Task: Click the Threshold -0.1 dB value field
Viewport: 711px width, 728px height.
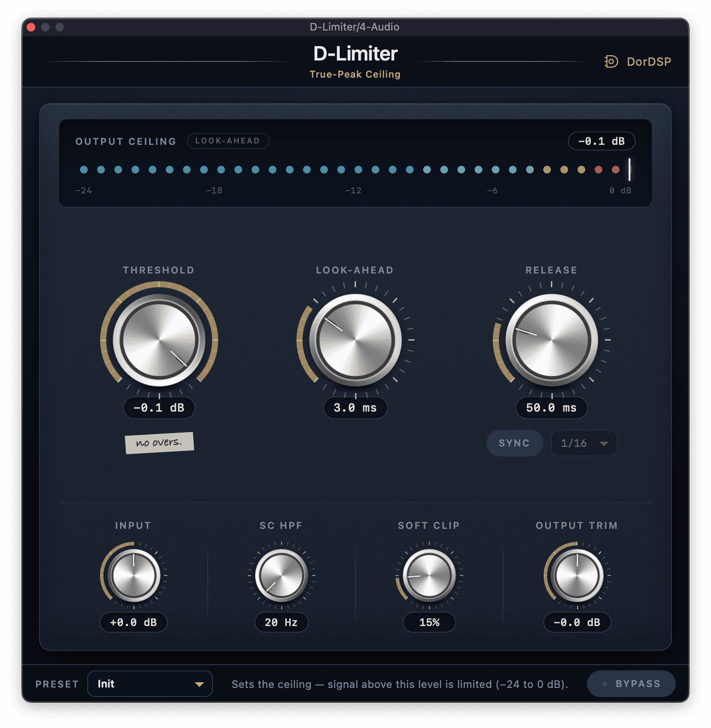Action: pos(159,408)
